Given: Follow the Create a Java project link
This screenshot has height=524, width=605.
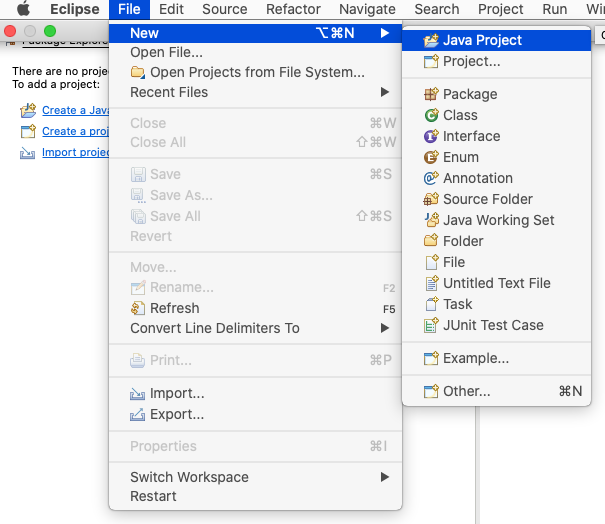Looking at the screenshot, I should pos(76,110).
